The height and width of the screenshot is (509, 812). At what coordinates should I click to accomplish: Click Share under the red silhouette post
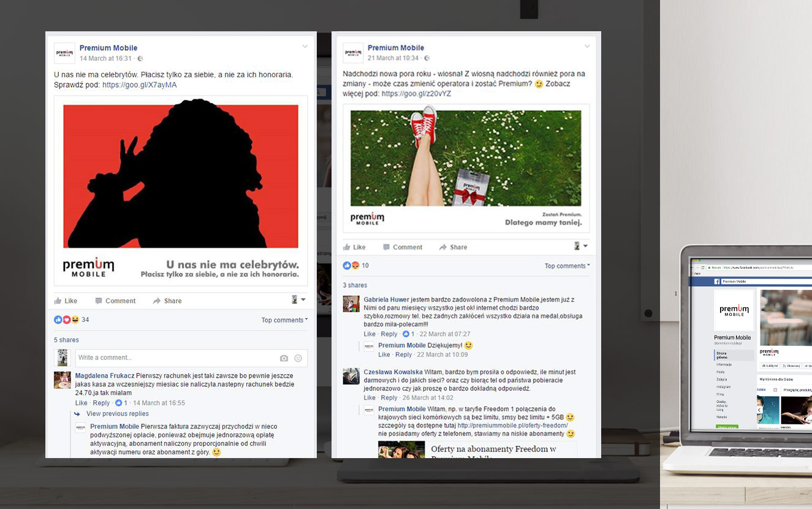(167, 301)
